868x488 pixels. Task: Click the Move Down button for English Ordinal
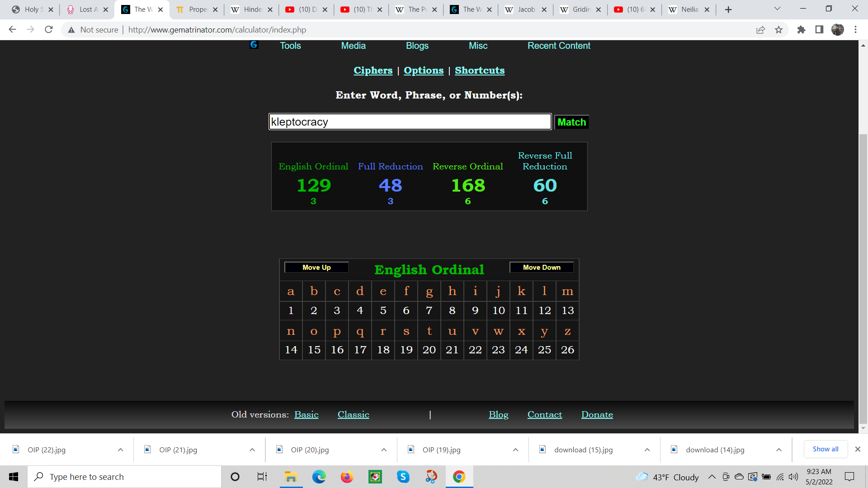(542, 267)
